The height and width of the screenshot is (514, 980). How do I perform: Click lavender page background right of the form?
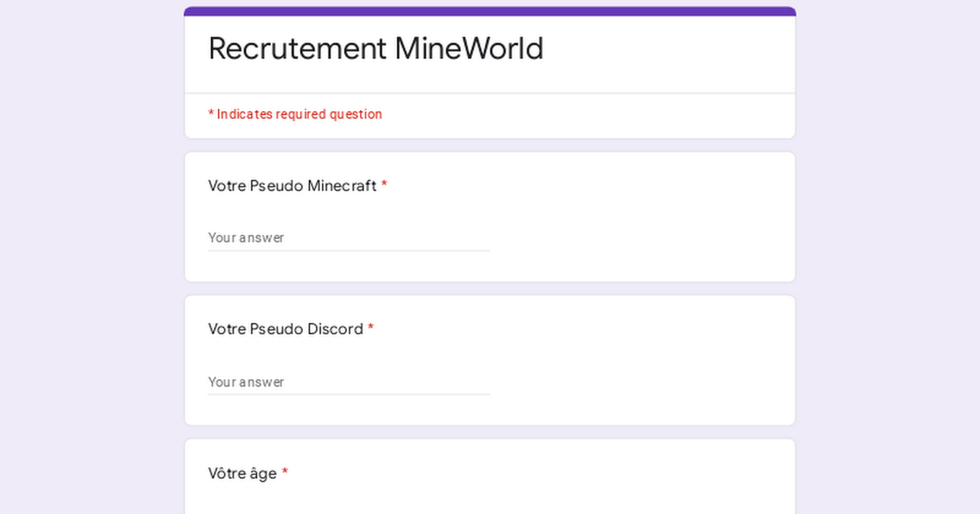coord(889,257)
